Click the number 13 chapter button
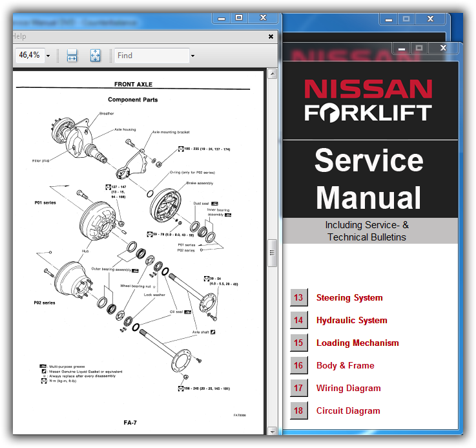Viewport: 476px width, 448px height. coord(299,297)
